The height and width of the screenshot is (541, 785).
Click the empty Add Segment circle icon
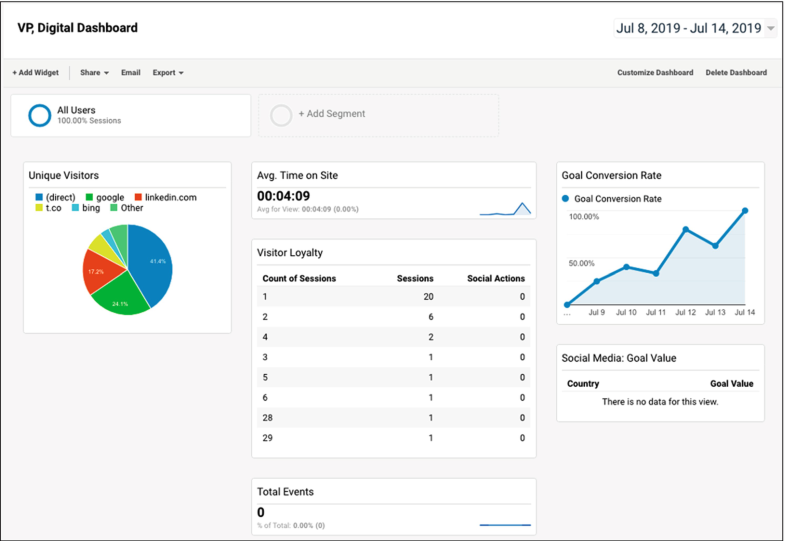281,115
